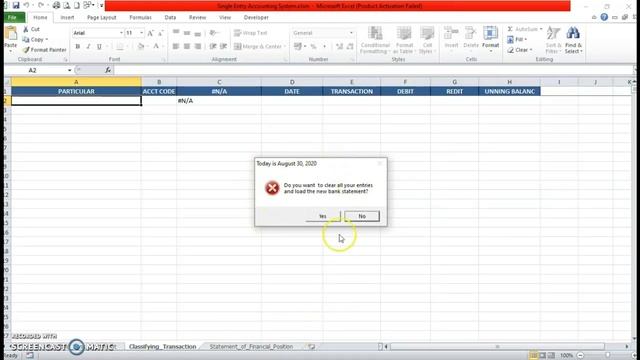Open Sort & Filter
Image resolution: width=640 pixels, height=360 pixels.
553,40
